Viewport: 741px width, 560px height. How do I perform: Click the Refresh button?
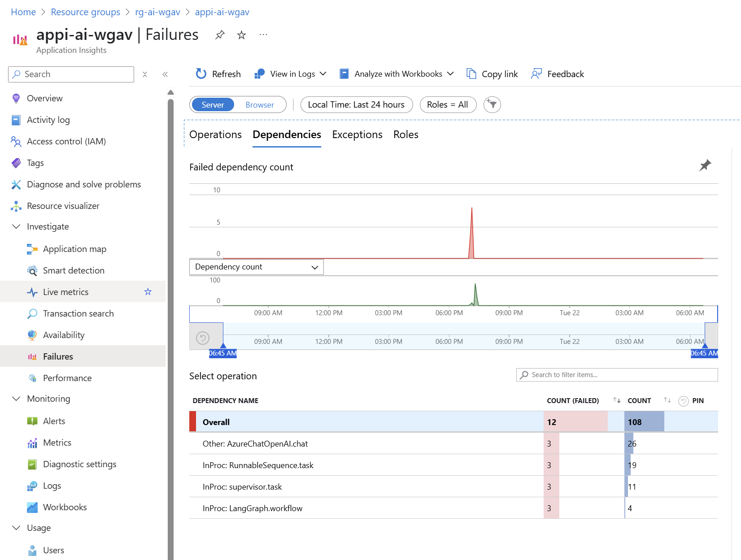218,74
